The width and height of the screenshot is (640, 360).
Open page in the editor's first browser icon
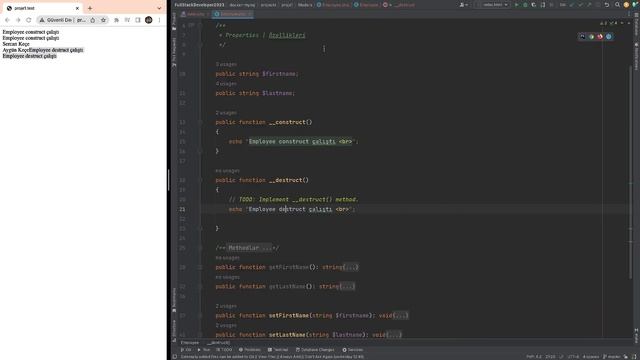pyautogui.click(x=582, y=37)
